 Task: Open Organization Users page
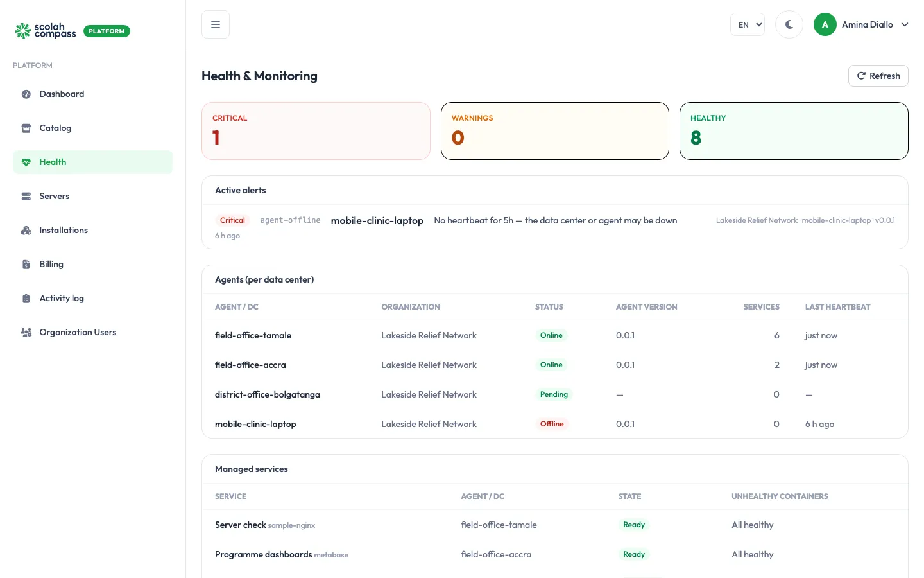click(92, 332)
